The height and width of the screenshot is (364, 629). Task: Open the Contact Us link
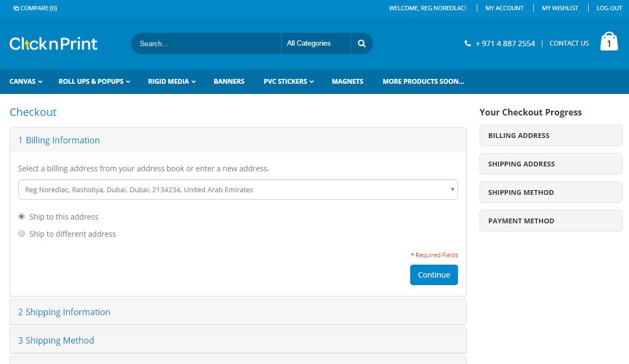tap(569, 43)
